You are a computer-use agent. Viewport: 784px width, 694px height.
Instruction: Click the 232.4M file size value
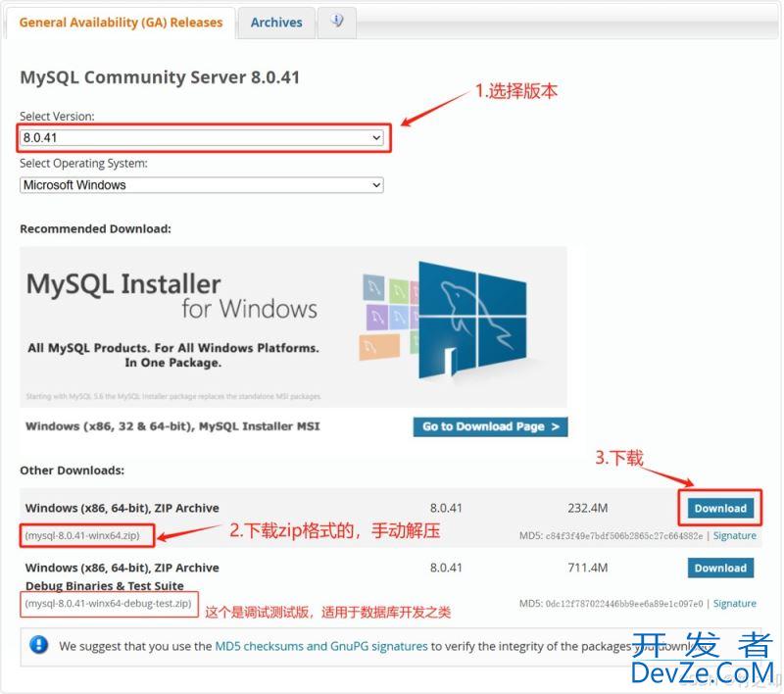tap(587, 508)
